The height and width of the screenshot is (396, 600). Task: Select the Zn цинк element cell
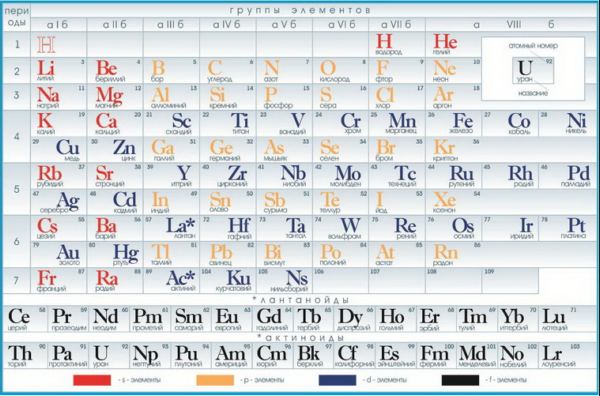click(x=115, y=150)
